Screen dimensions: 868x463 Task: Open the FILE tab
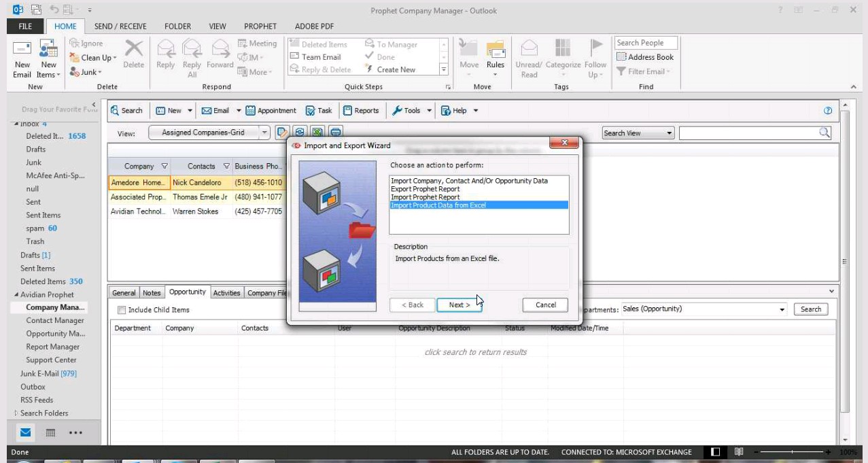25,27
